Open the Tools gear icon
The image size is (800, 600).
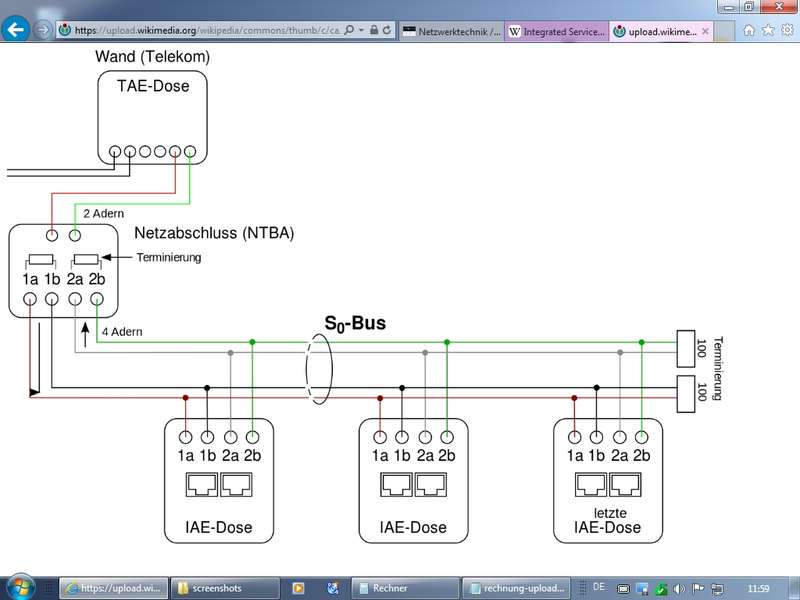pyautogui.click(x=787, y=31)
